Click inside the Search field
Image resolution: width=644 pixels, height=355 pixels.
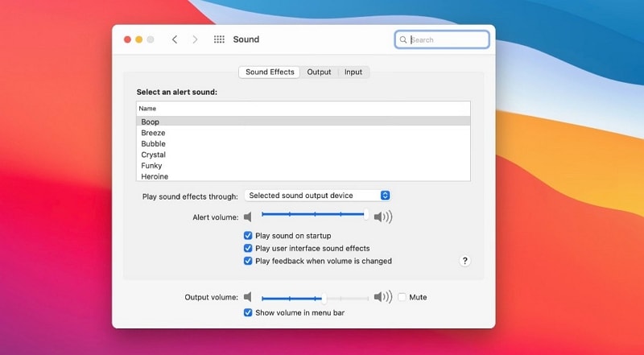coord(442,40)
